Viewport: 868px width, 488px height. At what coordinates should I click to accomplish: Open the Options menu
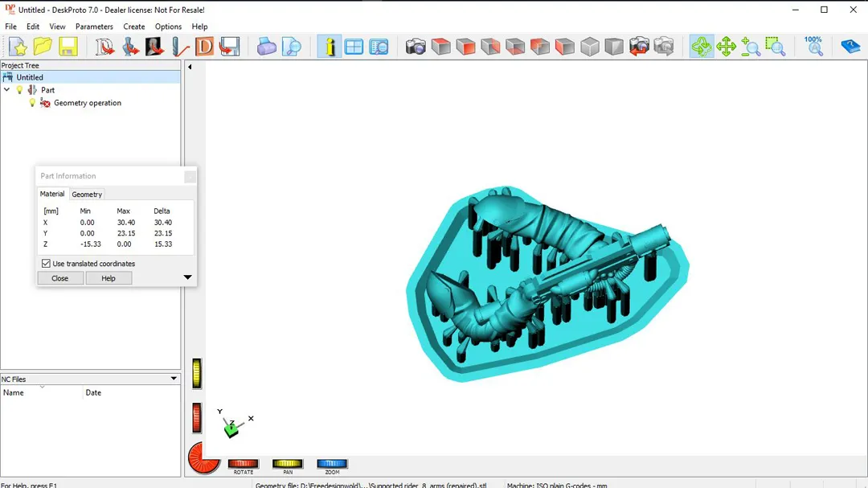[168, 27]
